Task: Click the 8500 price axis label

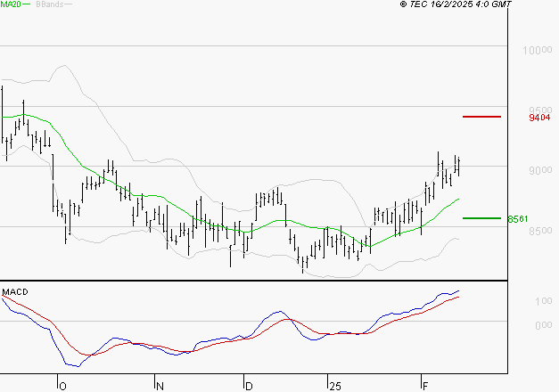Action: (540, 231)
